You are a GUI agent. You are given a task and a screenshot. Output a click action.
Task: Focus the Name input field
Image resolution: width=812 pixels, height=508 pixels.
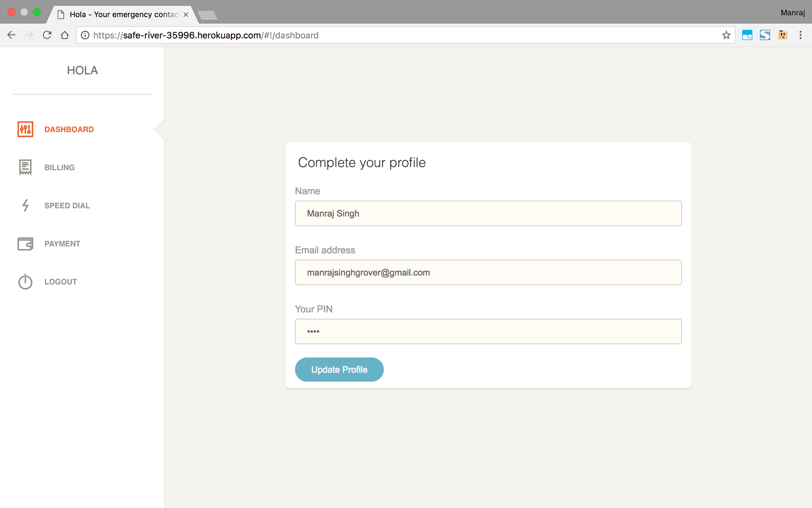point(488,214)
